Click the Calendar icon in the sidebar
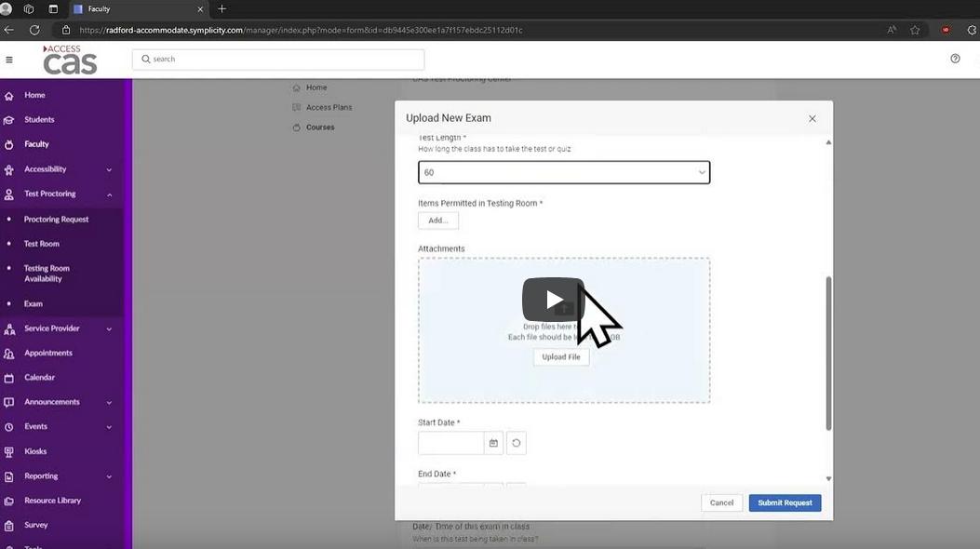 (x=8, y=378)
